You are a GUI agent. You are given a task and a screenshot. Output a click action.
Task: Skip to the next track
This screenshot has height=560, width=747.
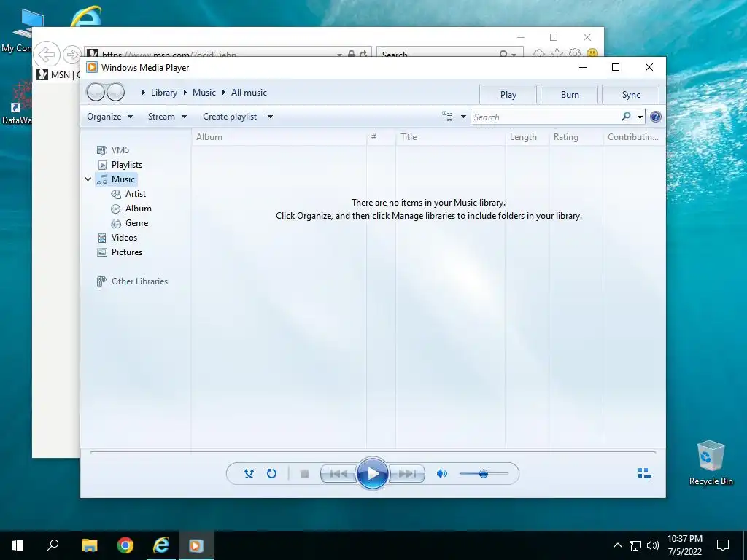[407, 474]
